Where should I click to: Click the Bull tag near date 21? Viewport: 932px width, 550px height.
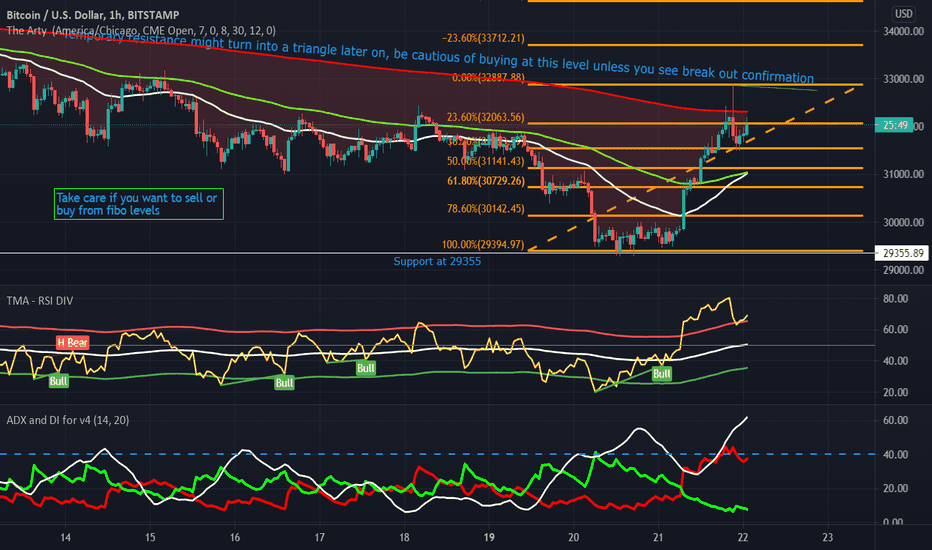[x=662, y=373]
